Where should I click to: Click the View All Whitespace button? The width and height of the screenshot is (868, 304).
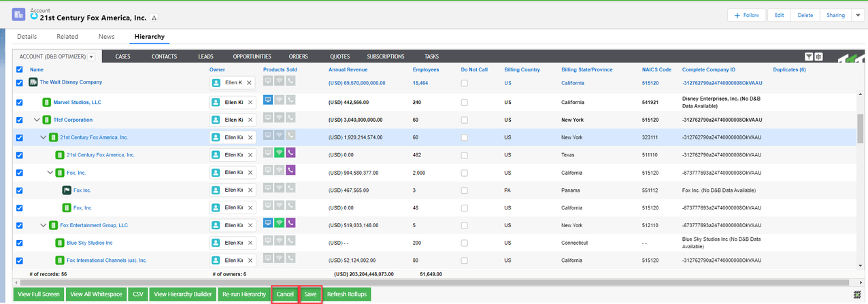pyautogui.click(x=96, y=294)
